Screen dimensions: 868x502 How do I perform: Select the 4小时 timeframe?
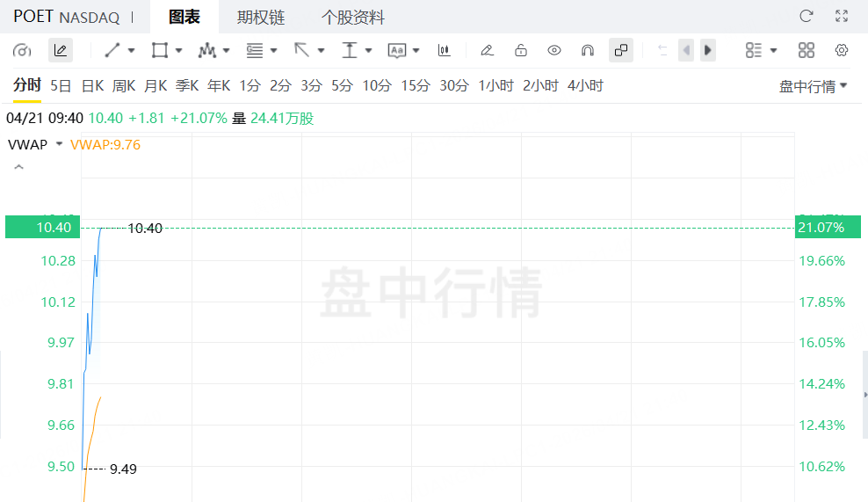coord(585,86)
